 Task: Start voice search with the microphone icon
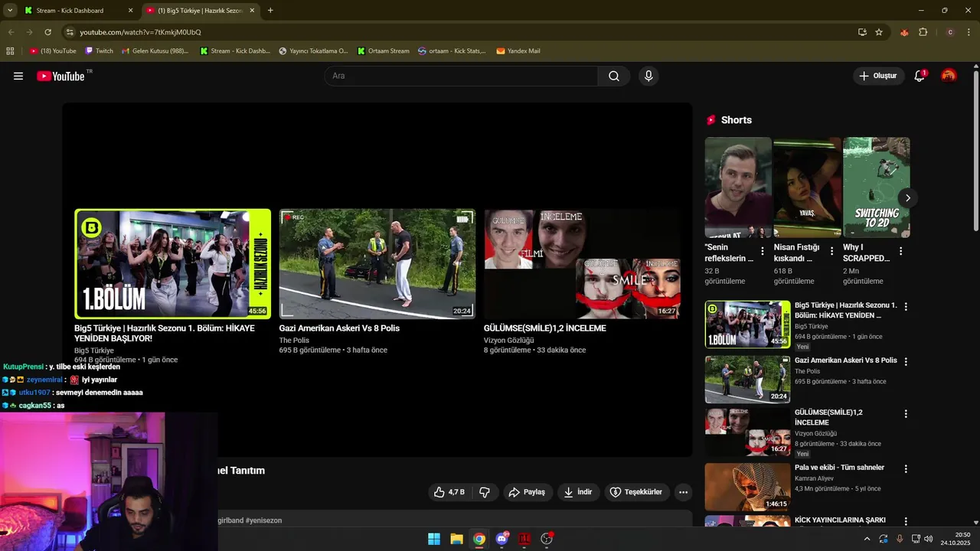[648, 76]
